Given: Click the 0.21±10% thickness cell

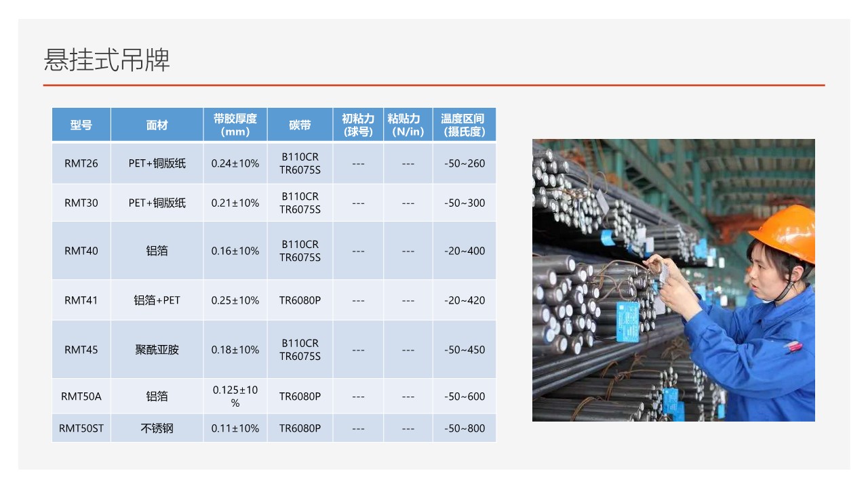Looking at the screenshot, I should point(235,203).
